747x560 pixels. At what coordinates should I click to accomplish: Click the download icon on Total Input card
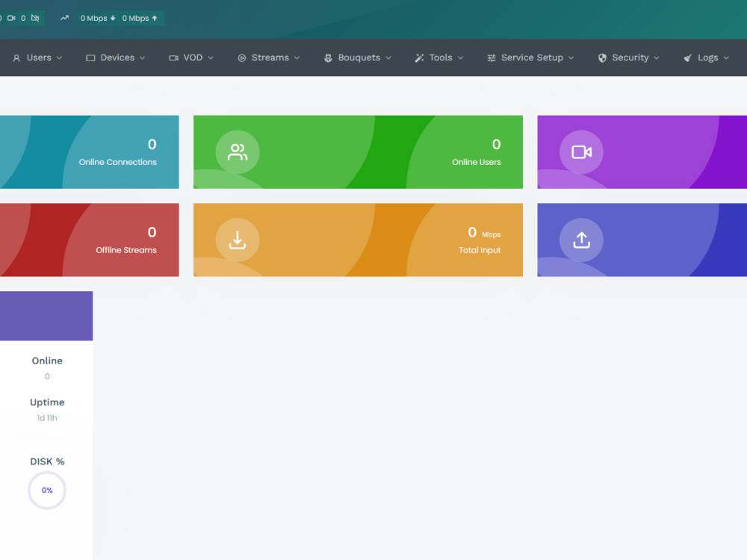(237, 240)
